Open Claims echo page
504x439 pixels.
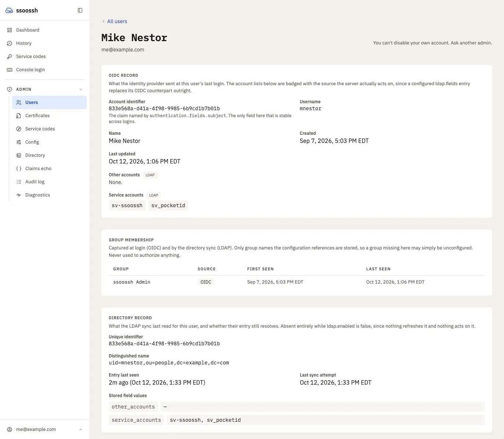coord(49,169)
